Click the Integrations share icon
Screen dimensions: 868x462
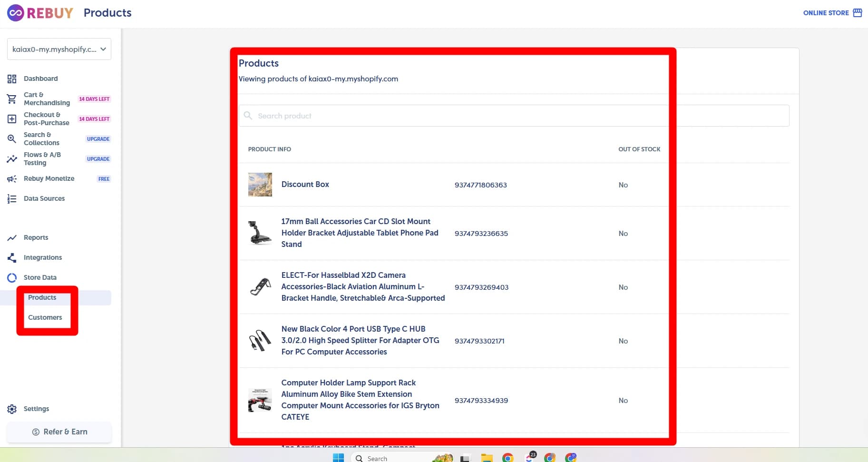tap(12, 258)
